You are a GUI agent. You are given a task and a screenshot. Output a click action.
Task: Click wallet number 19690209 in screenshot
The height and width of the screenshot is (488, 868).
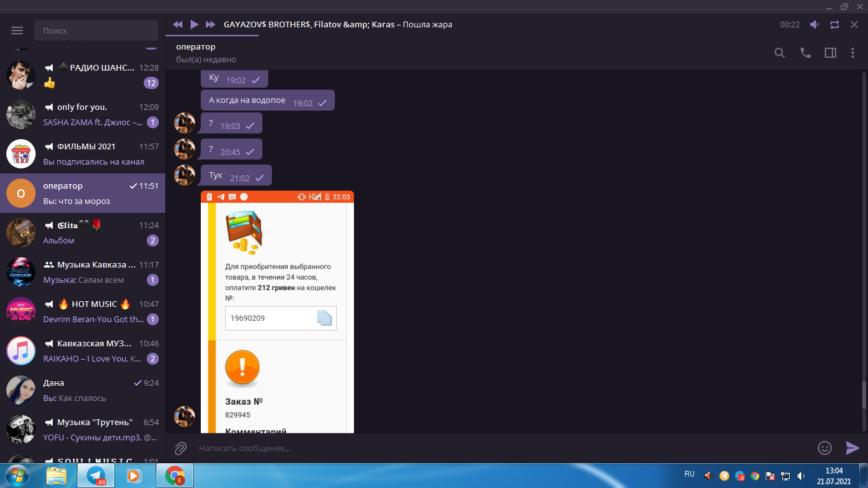(248, 318)
